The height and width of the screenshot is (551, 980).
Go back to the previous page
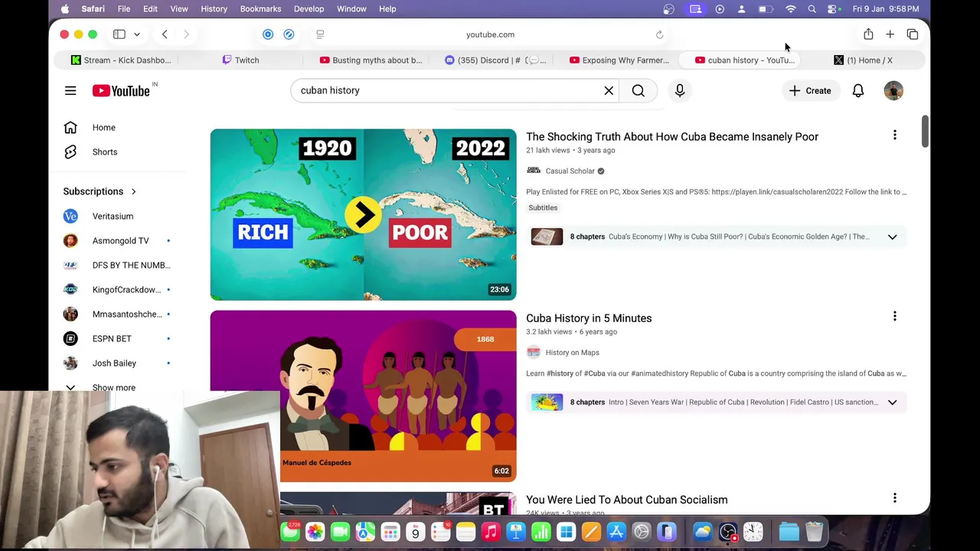click(x=165, y=34)
